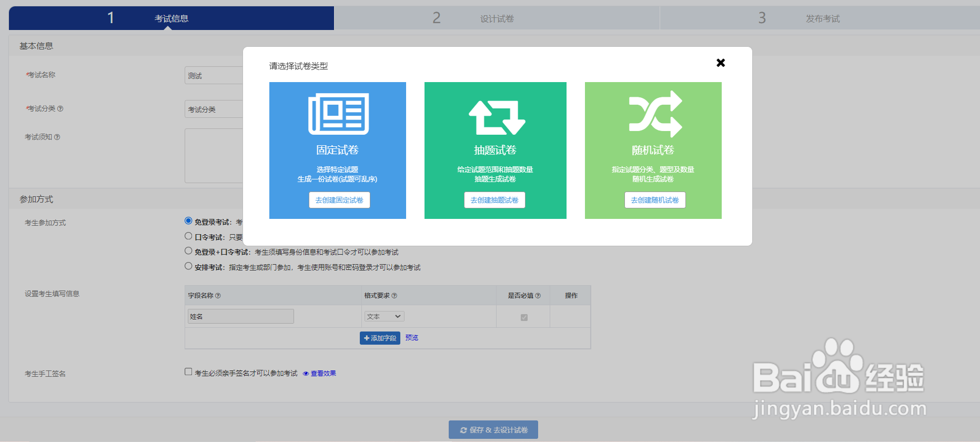Click the 考试须知 text area
980x442 pixels.
coord(214,156)
